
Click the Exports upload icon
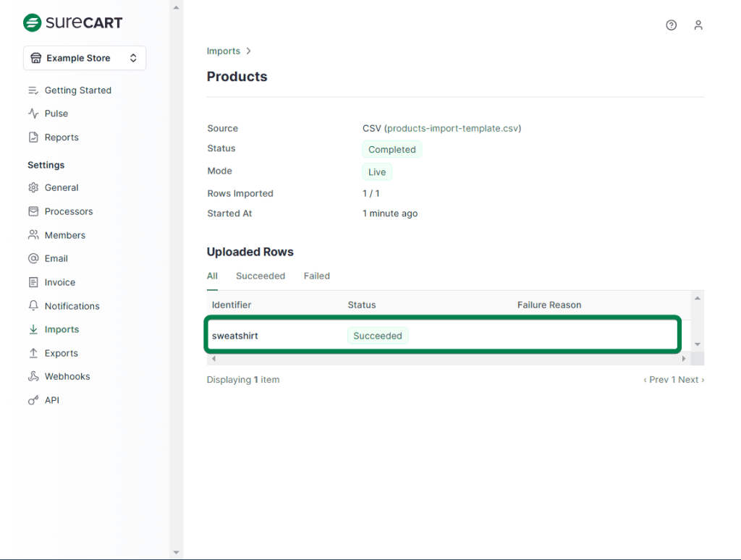click(33, 353)
